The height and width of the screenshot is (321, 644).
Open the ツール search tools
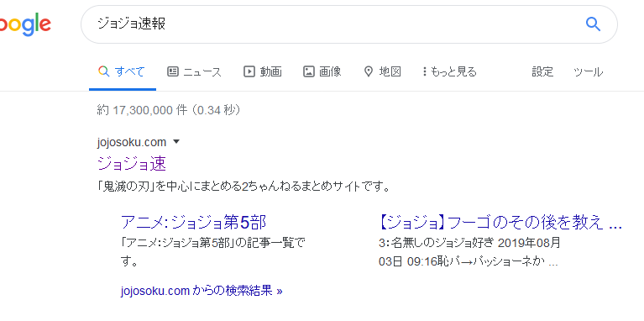coord(588,72)
